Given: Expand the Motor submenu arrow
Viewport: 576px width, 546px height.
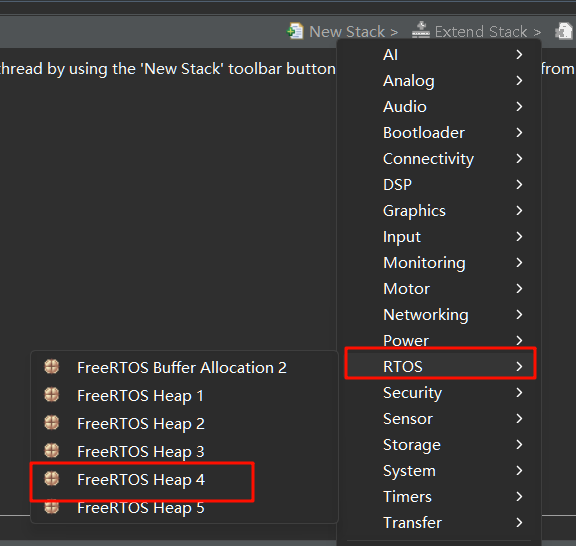Looking at the screenshot, I should click(519, 289).
